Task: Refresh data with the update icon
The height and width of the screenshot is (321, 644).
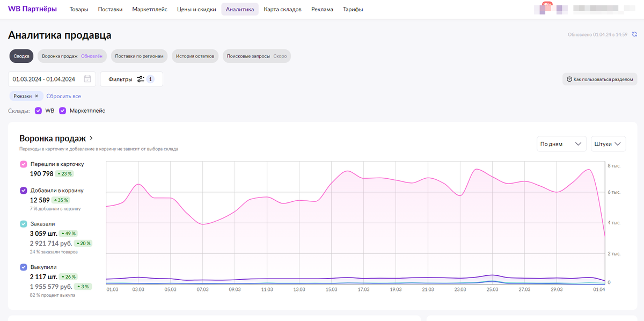Action: (x=634, y=34)
